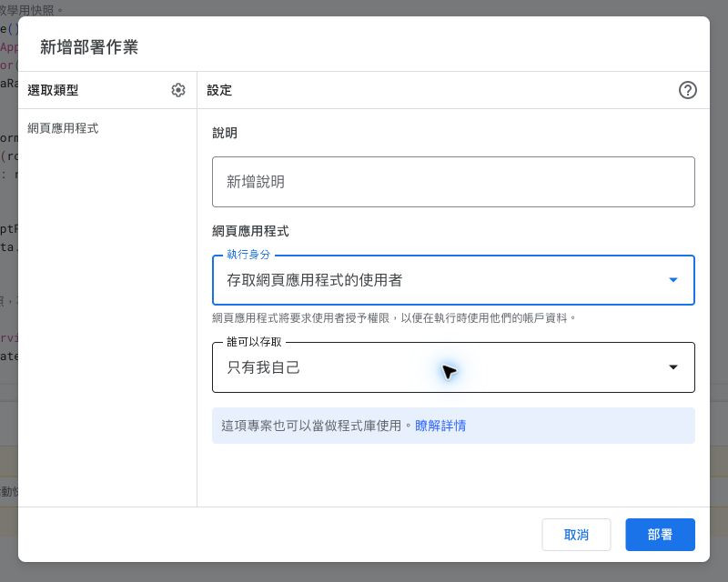728x582 pixels.
Task: Open the 執行身分 dropdown
Action: coord(453,280)
